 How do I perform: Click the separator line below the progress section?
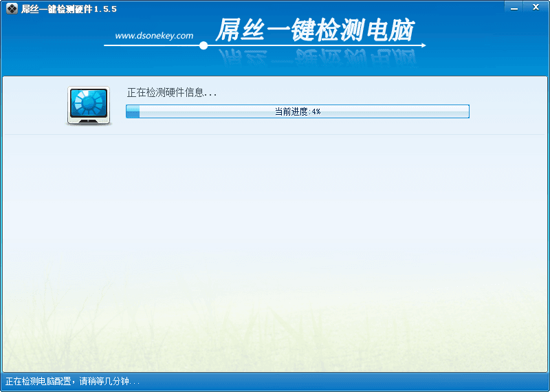(275, 134)
